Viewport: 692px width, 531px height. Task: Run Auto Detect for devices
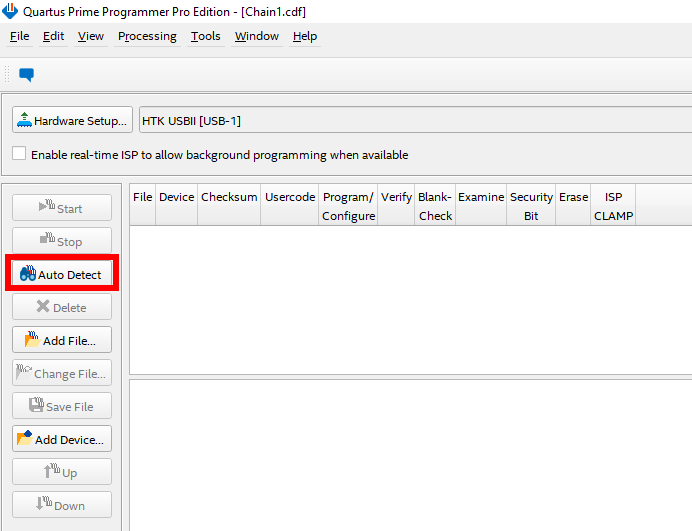(x=62, y=274)
